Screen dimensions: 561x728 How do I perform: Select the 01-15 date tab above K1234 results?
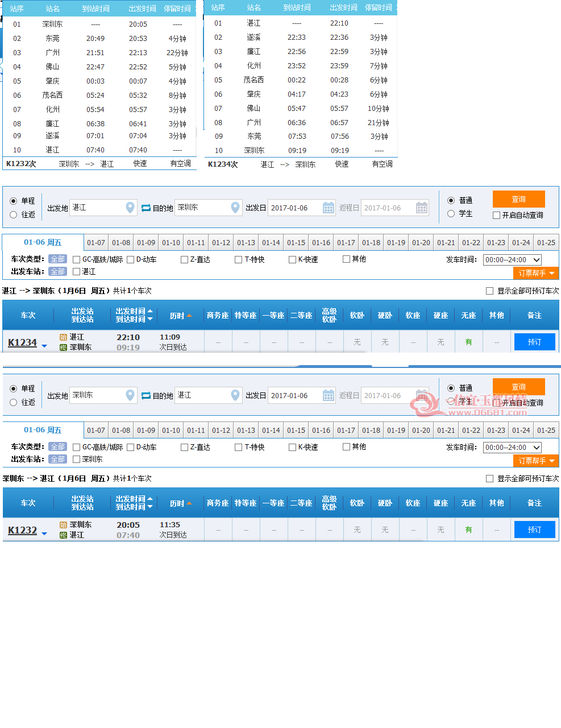[x=296, y=243]
